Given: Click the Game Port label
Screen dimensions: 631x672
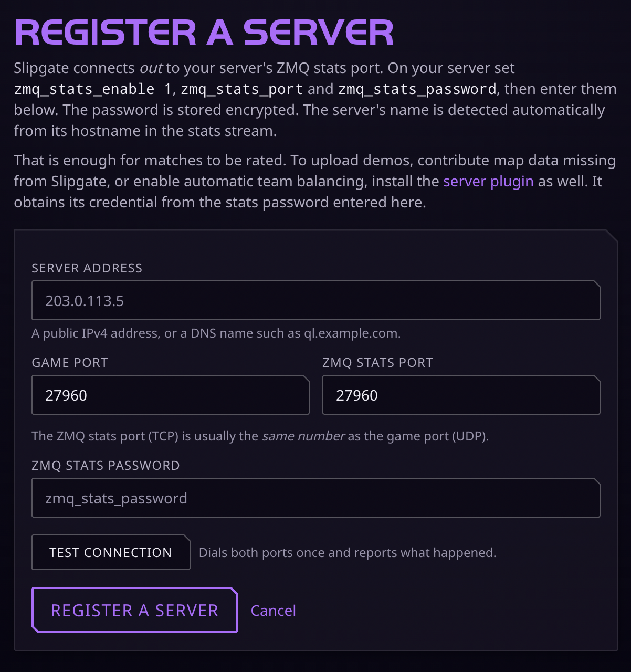Looking at the screenshot, I should click(70, 363).
